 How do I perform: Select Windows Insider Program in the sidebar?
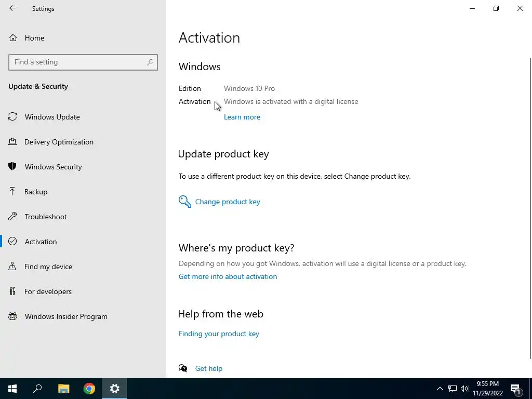66,316
